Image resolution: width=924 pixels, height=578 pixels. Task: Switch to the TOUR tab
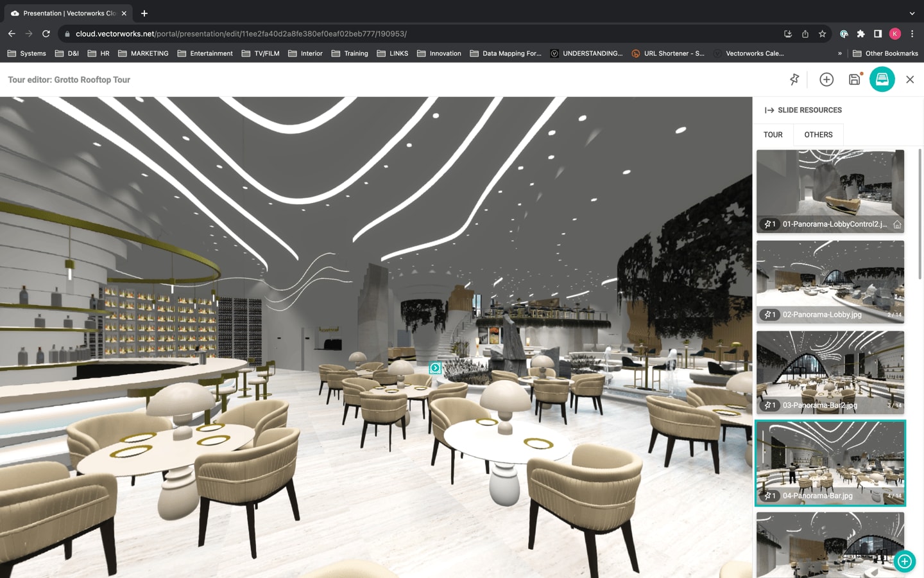(x=773, y=135)
